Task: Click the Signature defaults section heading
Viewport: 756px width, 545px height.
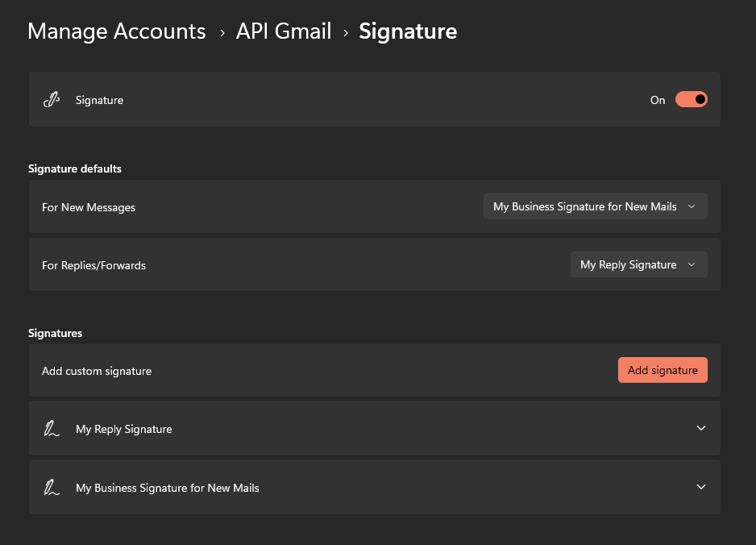Action: [74, 168]
